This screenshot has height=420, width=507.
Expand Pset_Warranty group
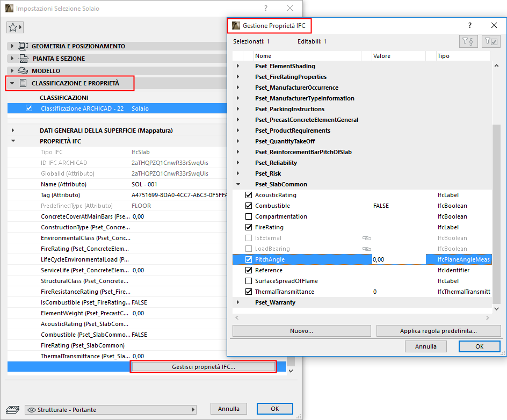point(238,302)
